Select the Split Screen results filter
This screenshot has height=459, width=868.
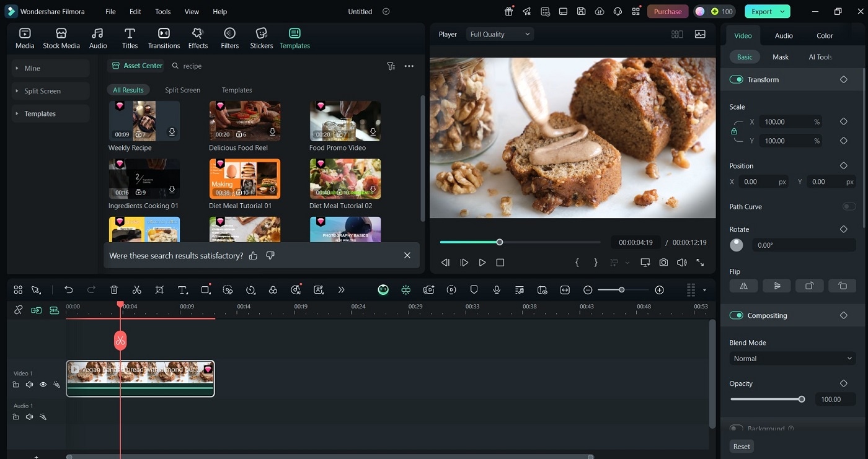point(182,90)
